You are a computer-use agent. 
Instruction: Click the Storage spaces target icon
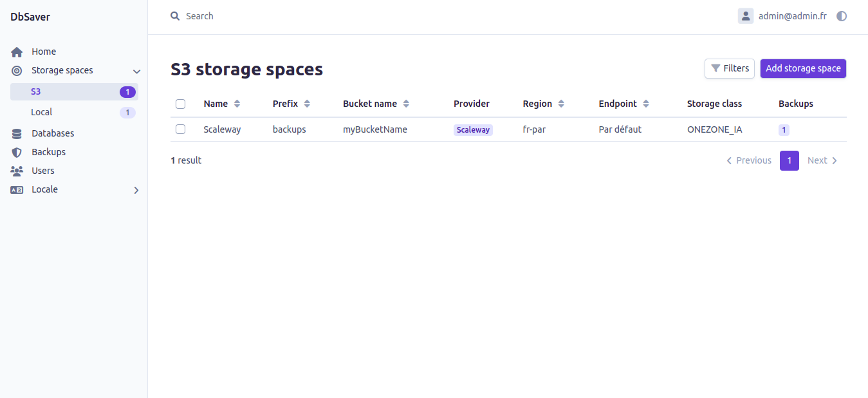click(x=17, y=71)
